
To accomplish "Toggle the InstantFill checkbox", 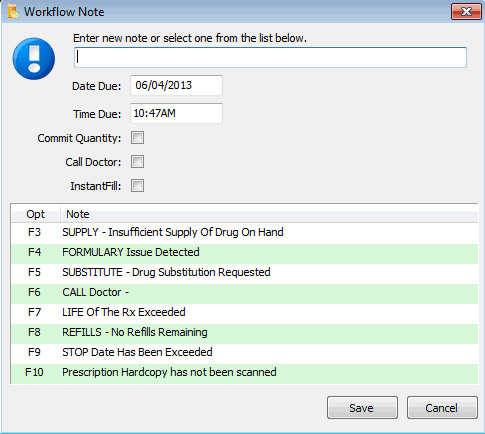I will (x=137, y=186).
